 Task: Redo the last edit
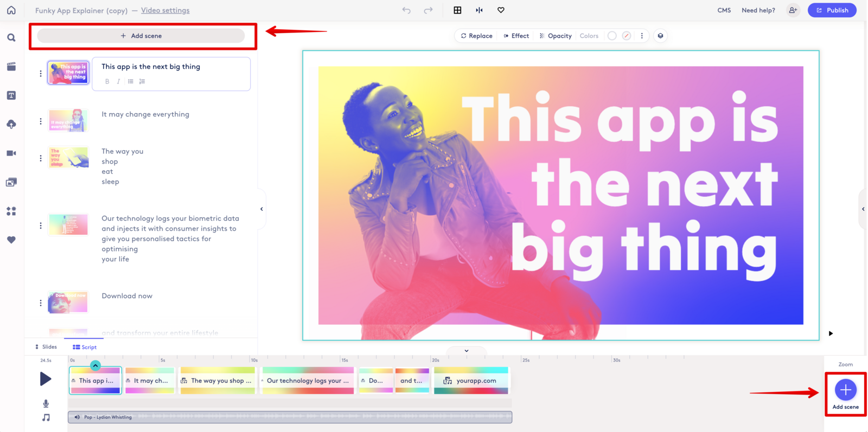coord(428,10)
